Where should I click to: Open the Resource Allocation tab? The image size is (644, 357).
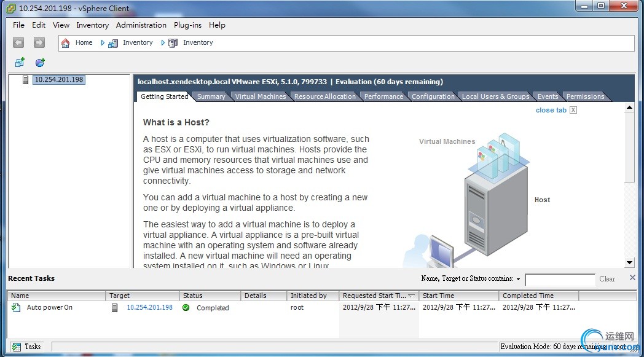[x=325, y=96]
